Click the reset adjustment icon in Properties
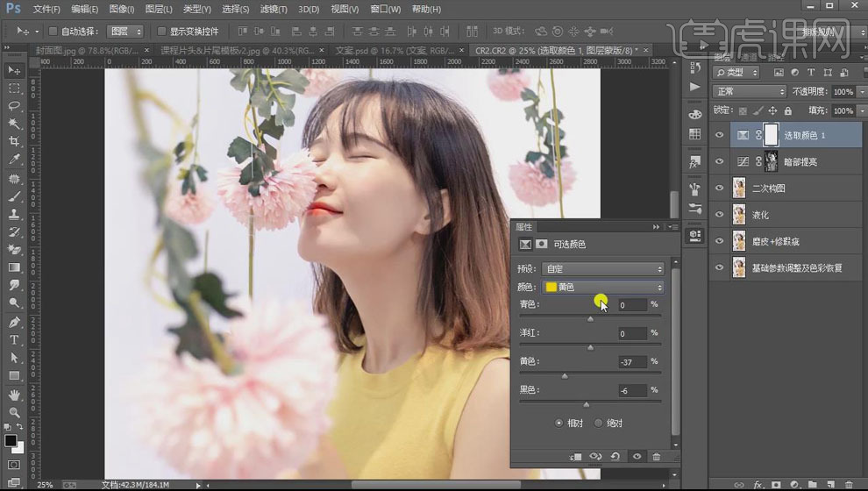 click(x=615, y=457)
